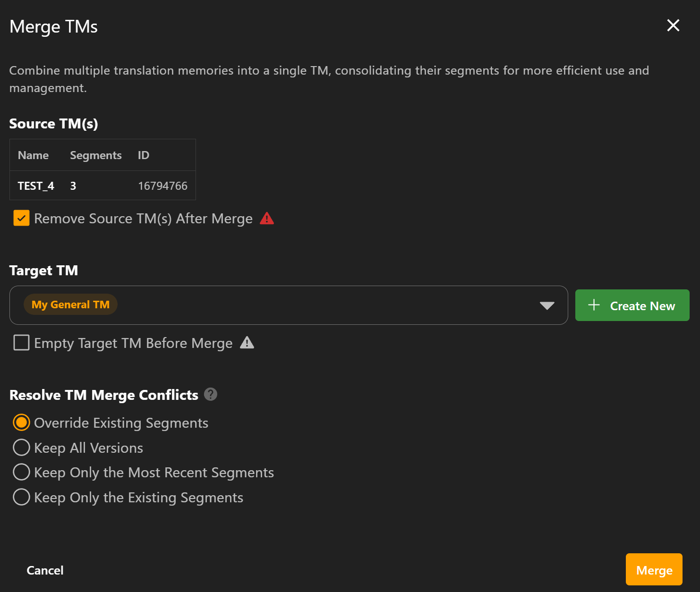Image resolution: width=700 pixels, height=592 pixels.
Task: Uncheck Remove Source TM(s) After Merge
Action: tap(21, 218)
